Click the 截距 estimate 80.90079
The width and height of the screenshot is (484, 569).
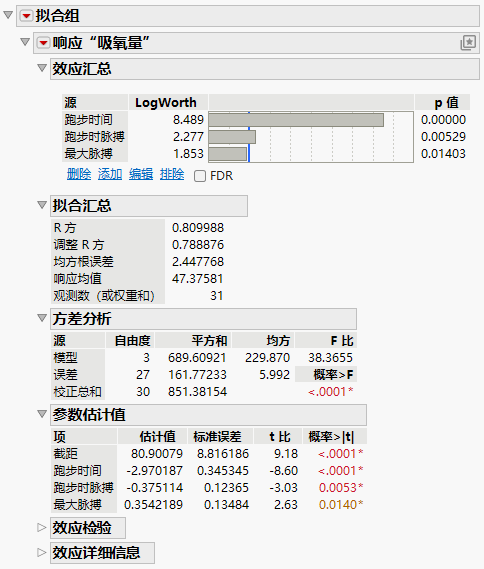(157, 454)
